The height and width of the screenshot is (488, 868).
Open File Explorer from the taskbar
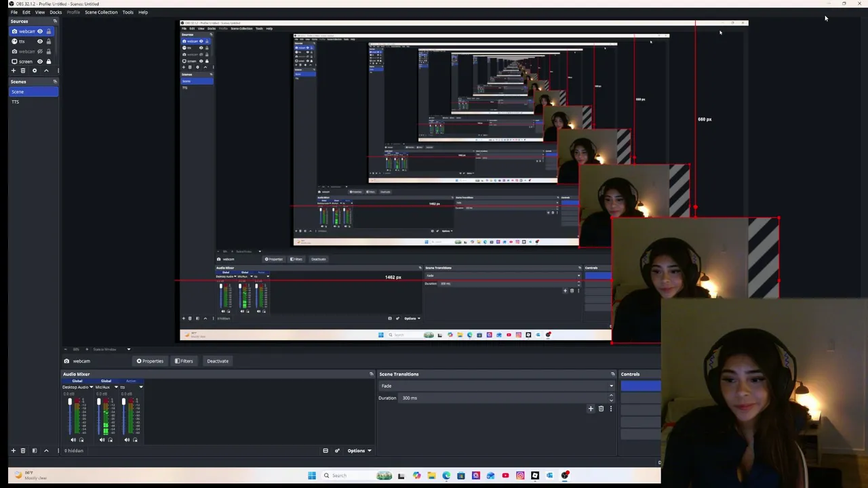click(431, 476)
